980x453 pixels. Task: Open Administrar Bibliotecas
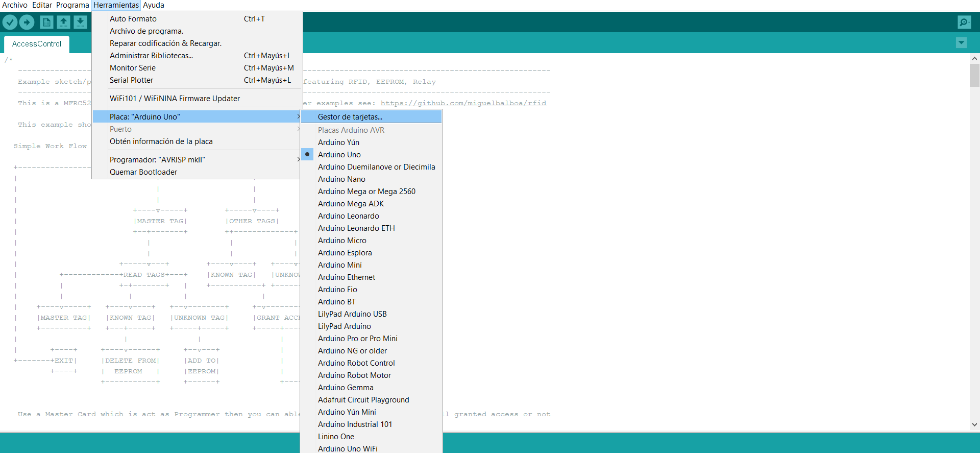(x=197, y=56)
